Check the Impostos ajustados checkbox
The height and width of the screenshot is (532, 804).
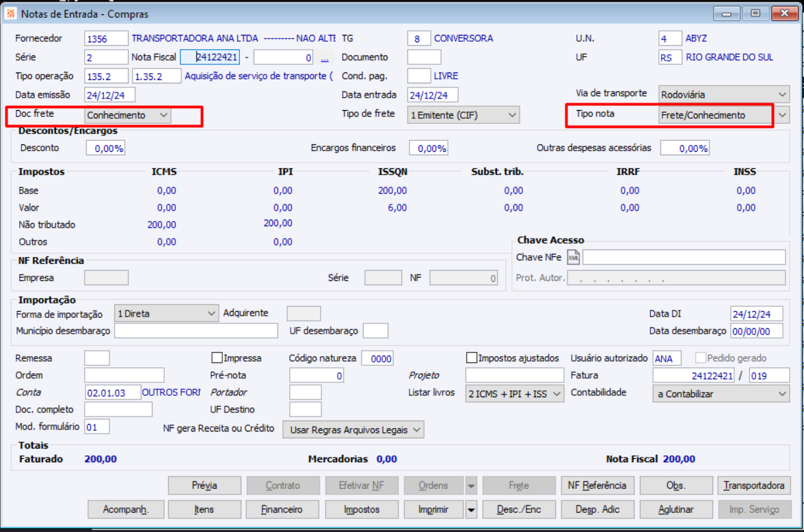pos(472,358)
